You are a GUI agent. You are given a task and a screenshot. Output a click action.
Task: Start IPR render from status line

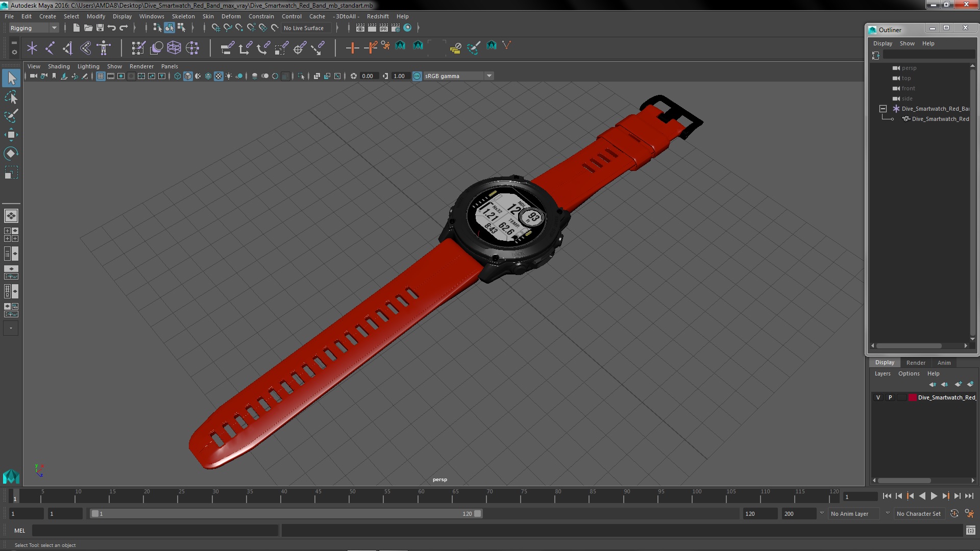pos(384,28)
